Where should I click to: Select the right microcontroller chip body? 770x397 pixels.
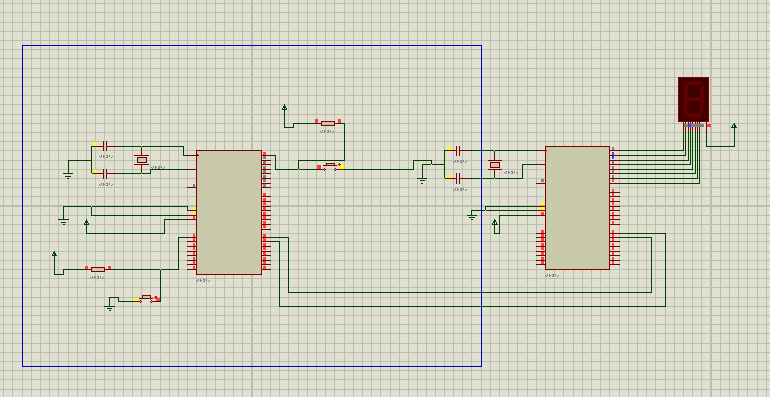[x=578, y=208]
